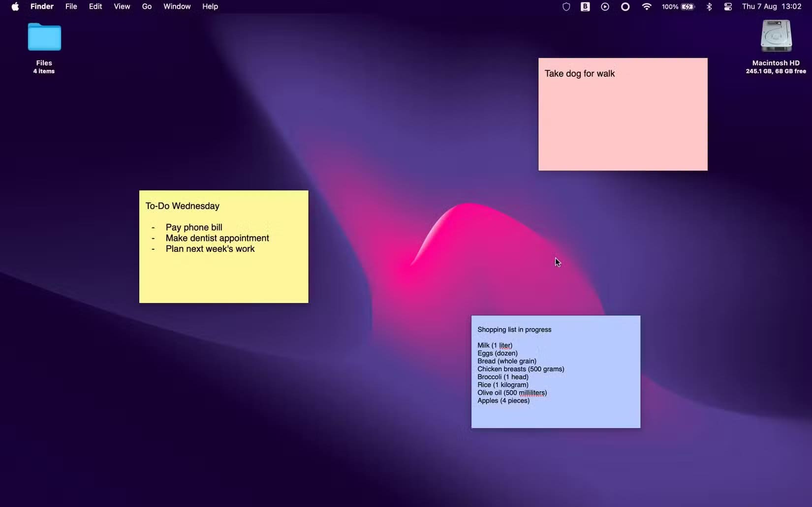Select the Macintosh HD drive icon
The image size is (812, 507).
[776, 36]
